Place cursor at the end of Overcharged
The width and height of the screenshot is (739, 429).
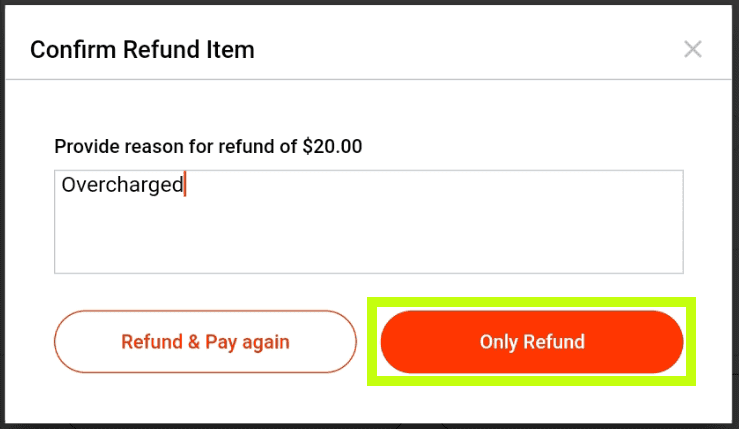(x=185, y=185)
